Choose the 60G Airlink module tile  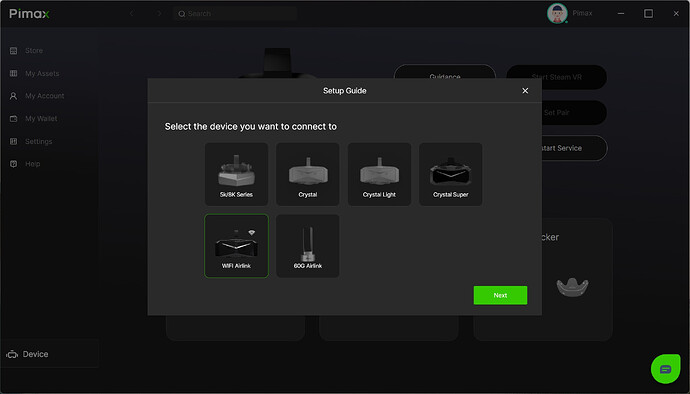pos(308,246)
